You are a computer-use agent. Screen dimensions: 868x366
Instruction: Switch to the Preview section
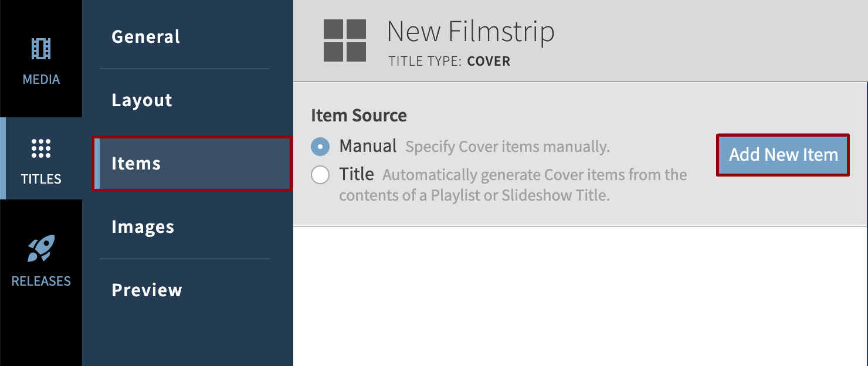[x=147, y=290]
